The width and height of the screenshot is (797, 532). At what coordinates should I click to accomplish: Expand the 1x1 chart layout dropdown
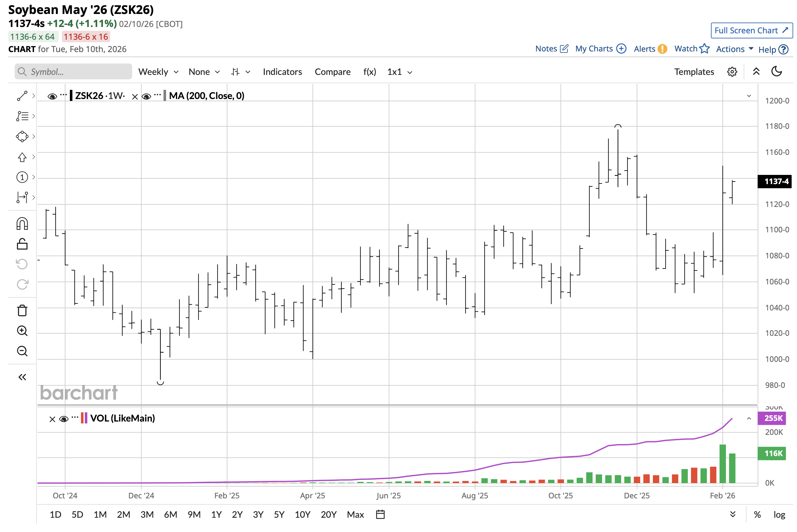pyautogui.click(x=399, y=72)
